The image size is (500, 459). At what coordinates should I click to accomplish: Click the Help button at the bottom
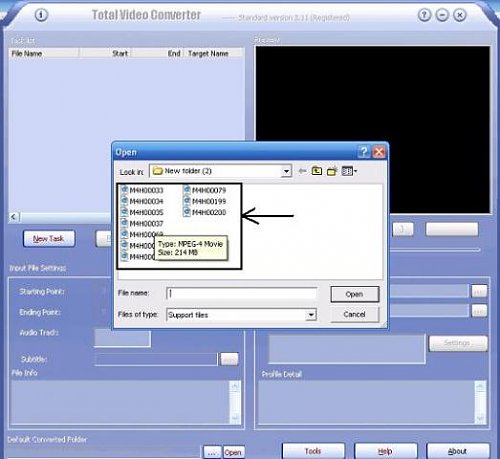(386, 451)
